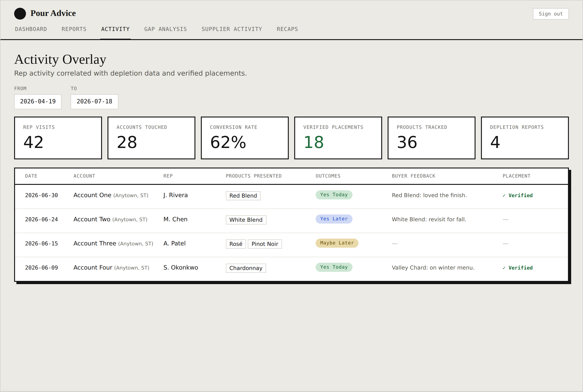Select the Verified Placements stat card
583x392 pixels.
click(338, 138)
